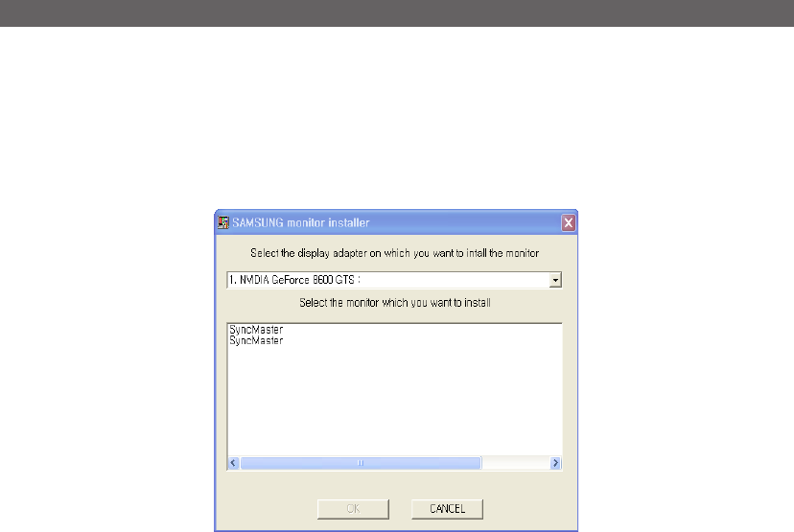This screenshot has width=794, height=532.
Task: Click the Samsung installer icon in title bar
Action: (x=222, y=222)
